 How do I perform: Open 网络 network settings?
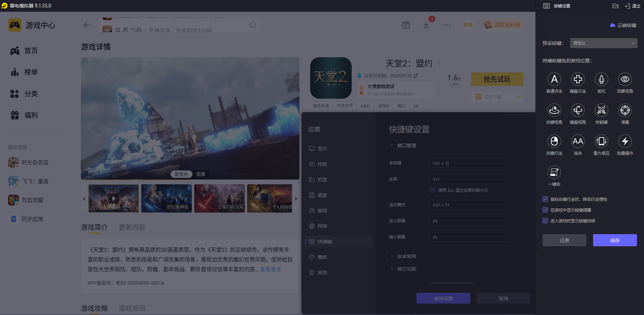[x=339, y=226]
